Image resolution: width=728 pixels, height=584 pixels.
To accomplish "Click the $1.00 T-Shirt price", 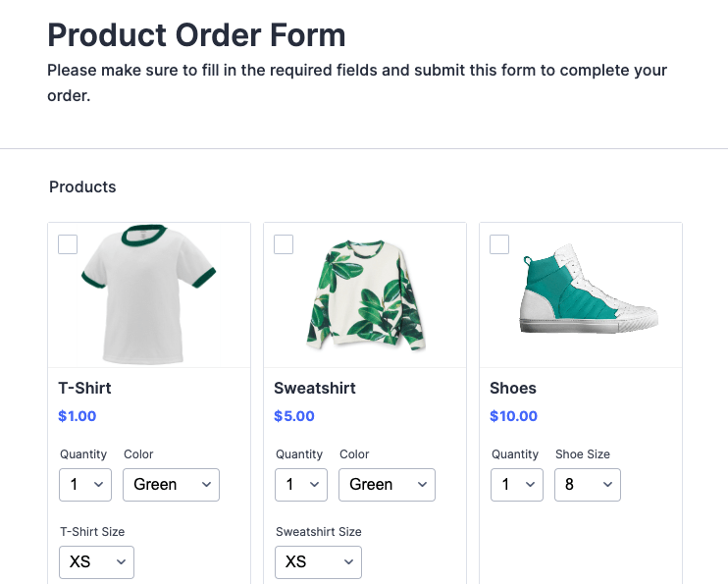I will (78, 416).
